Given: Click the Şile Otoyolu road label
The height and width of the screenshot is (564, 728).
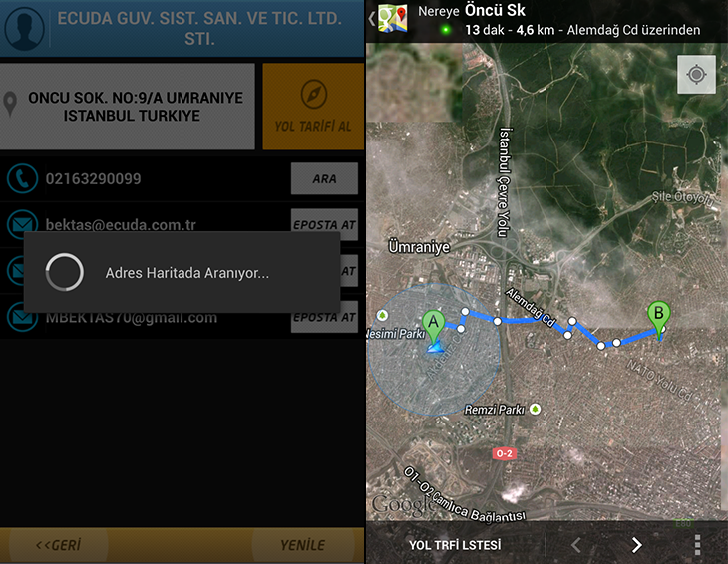Looking at the screenshot, I should pos(682,198).
